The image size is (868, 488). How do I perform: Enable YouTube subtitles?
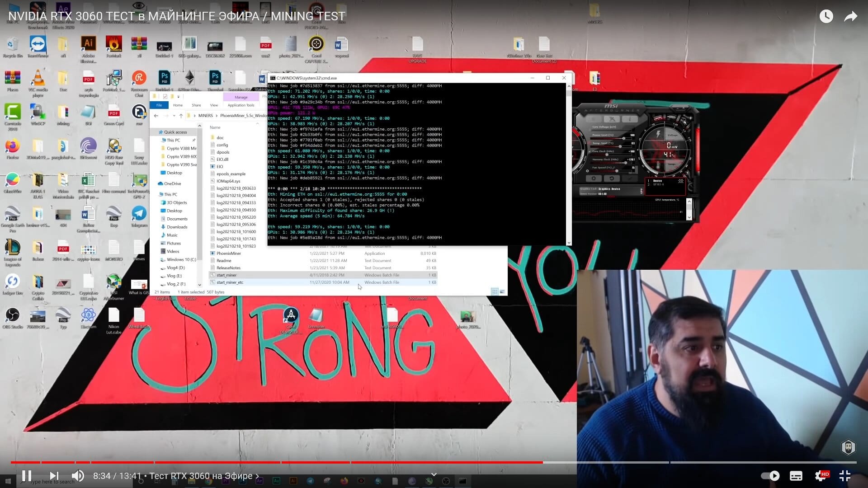coord(796,476)
